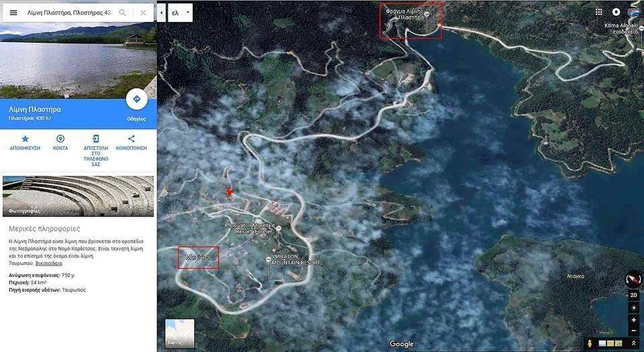The image size is (644, 352).
Task: Toggle the 2D view button
Action: click(633, 295)
